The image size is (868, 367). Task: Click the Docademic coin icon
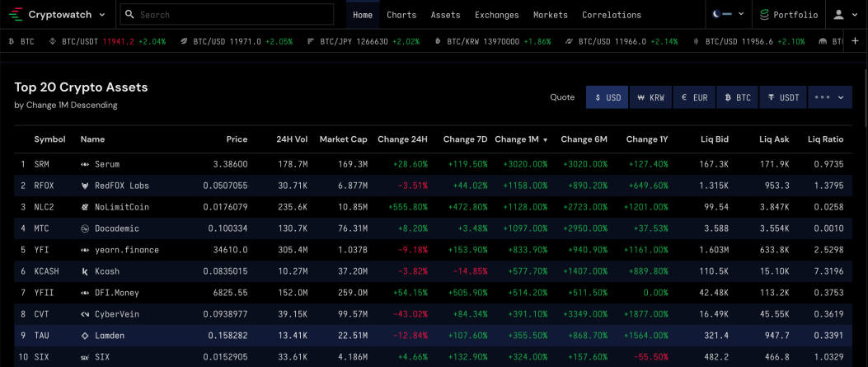(x=85, y=228)
